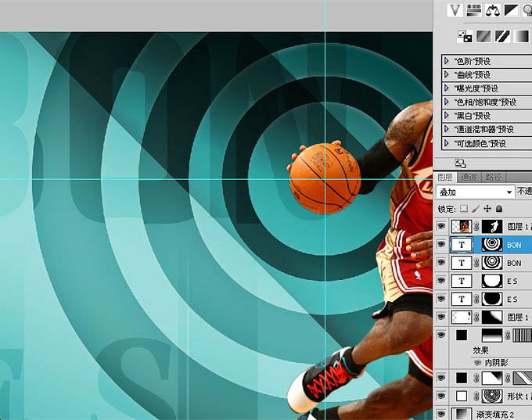Click the spiral vector mask of 形状 1 layer
The height and width of the screenshot is (420, 532).
[492, 396]
